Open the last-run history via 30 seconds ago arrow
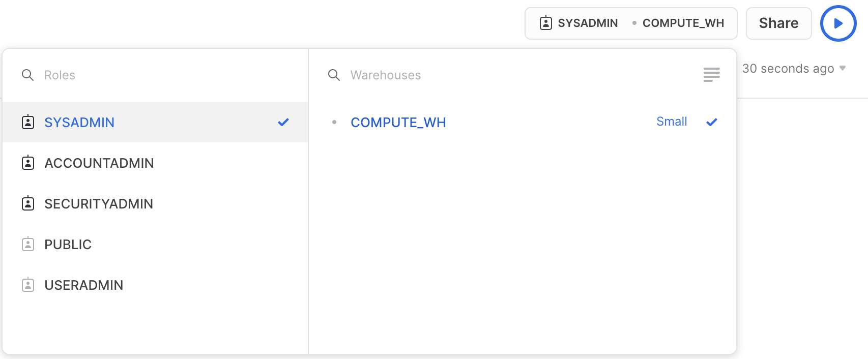 click(x=842, y=68)
